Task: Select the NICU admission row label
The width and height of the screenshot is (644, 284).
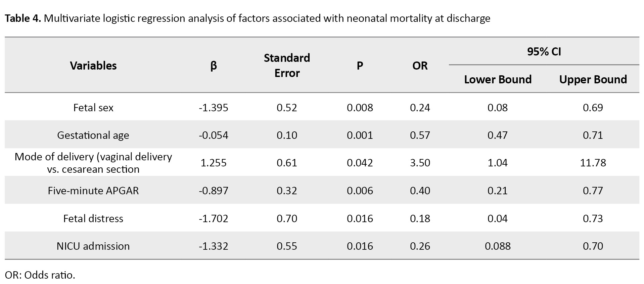Action: 93,246
